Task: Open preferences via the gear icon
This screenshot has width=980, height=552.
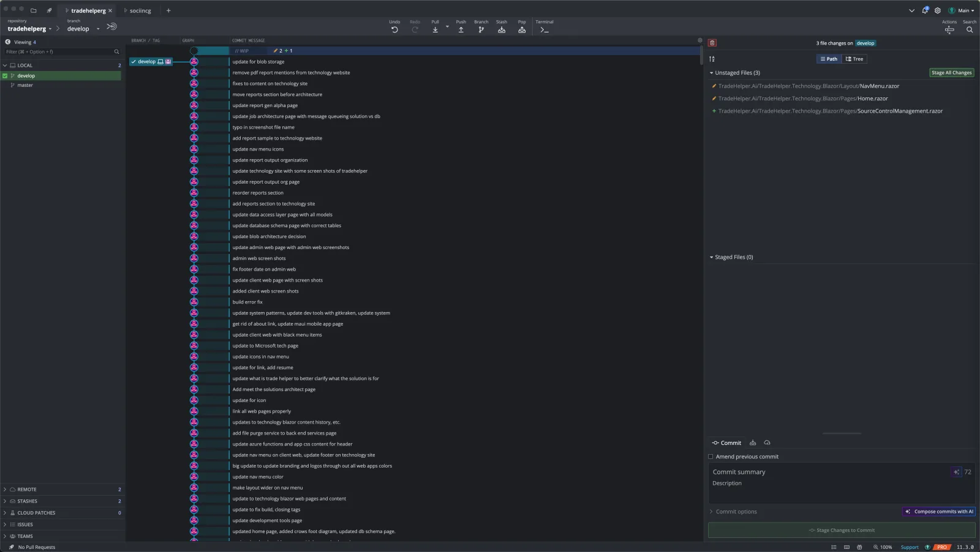Action: coord(937,10)
